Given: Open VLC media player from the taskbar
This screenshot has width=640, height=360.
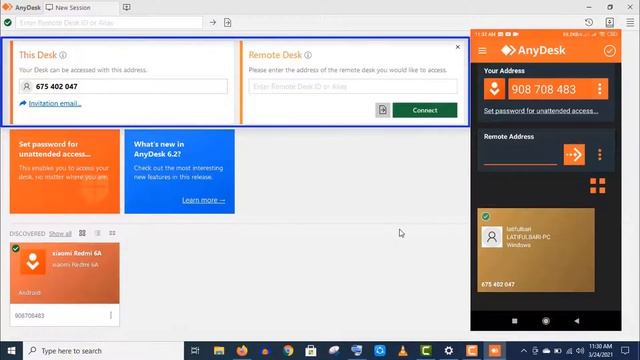Looking at the screenshot, I should [403, 351].
